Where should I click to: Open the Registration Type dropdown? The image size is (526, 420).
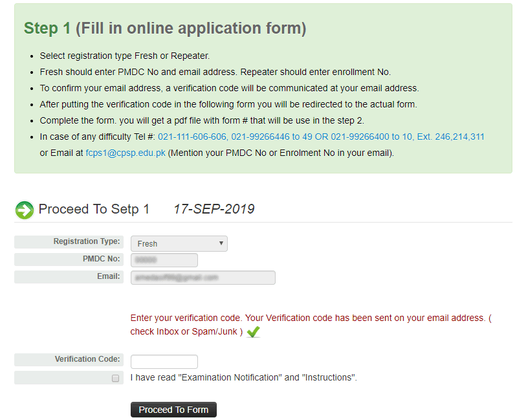pyautogui.click(x=179, y=243)
